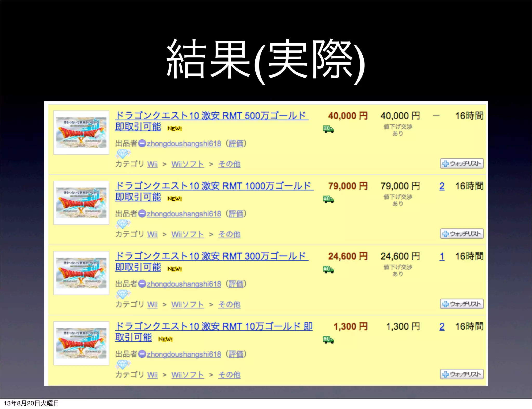
Task: Click the 10万ゴールド listing thumbnail
Action: tap(81, 343)
